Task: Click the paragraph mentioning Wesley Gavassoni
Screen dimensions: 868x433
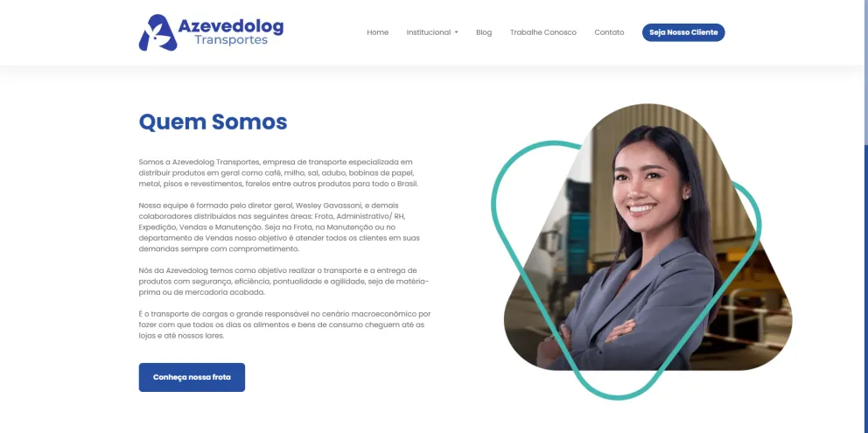Action: (x=279, y=227)
